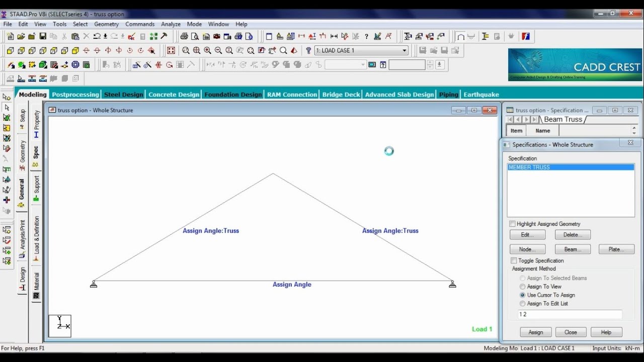The width and height of the screenshot is (644, 362).
Task: Click the Close button in Specifications dialog
Action: pos(571,332)
